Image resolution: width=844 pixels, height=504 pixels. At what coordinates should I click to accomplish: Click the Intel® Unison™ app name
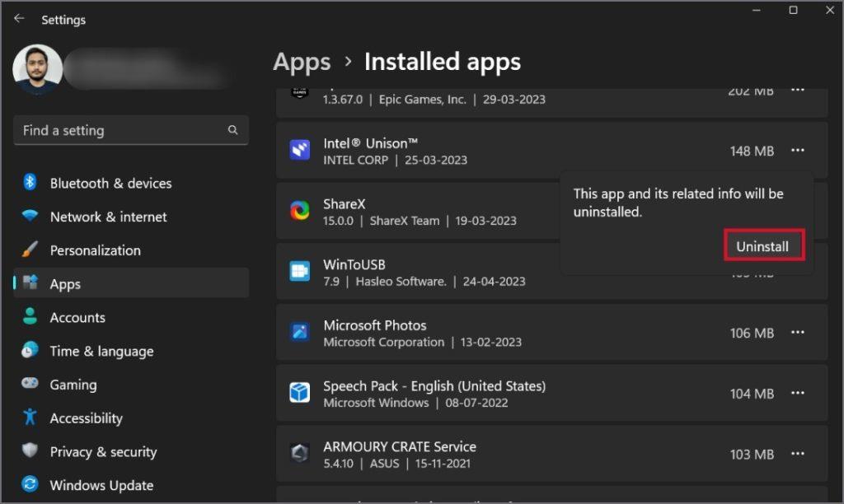pos(370,143)
